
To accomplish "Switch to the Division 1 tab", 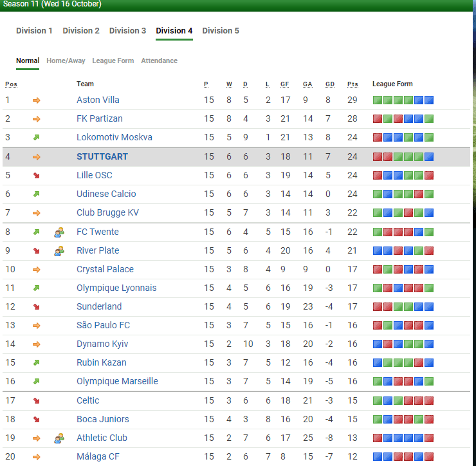I will click(34, 31).
